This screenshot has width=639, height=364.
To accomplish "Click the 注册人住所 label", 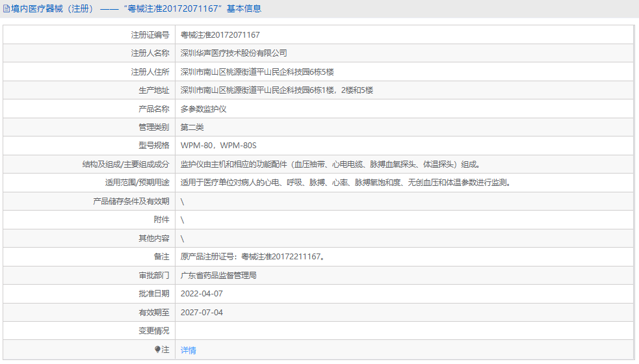I will 150,72.
